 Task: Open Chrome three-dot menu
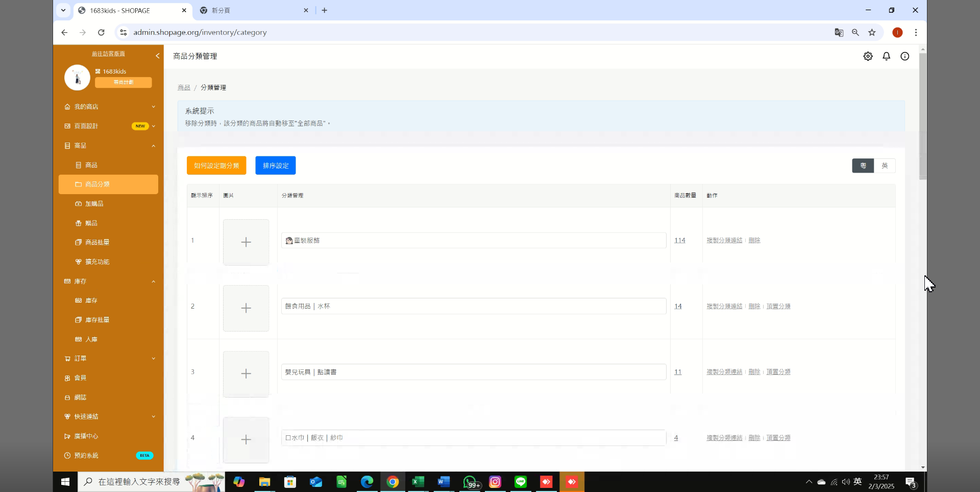pos(916,32)
